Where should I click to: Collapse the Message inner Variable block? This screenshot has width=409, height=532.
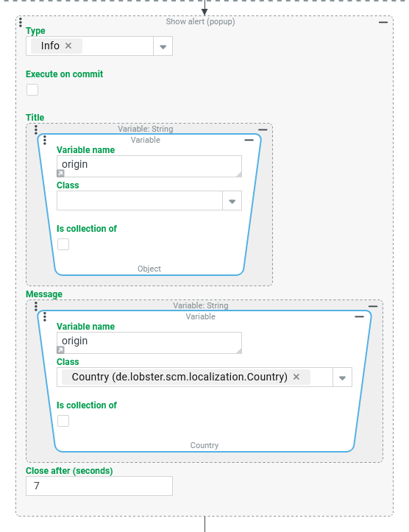360,316
